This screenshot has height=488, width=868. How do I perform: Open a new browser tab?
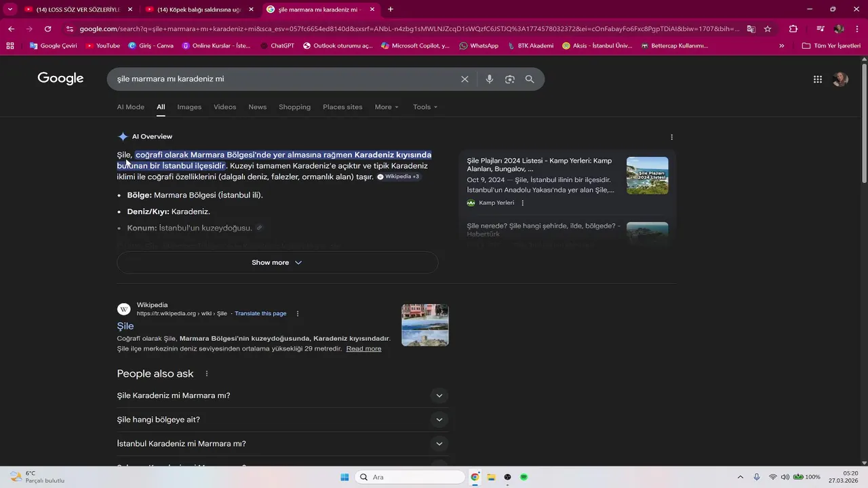[x=391, y=9]
